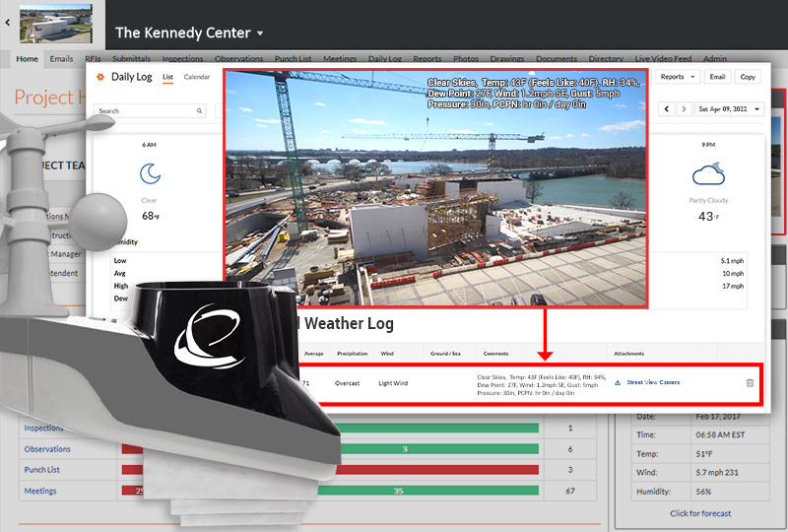Open the construction site camera image
788x532 pixels.
tap(435, 187)
